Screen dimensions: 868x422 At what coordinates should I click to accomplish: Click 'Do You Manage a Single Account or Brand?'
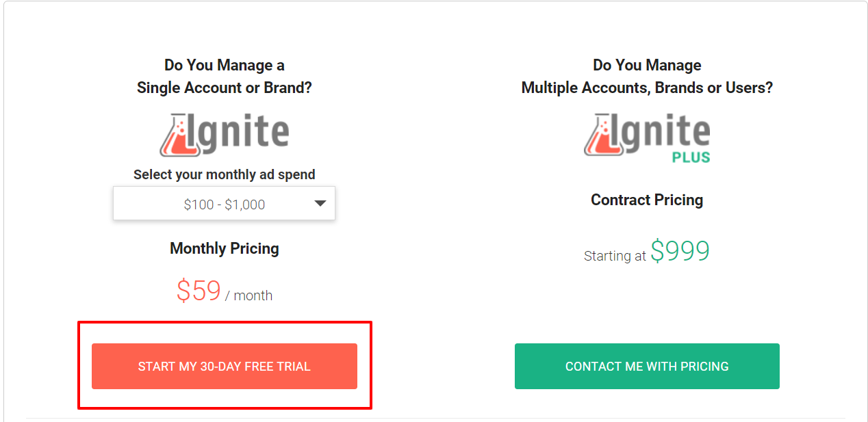click(x=224, y=75)
